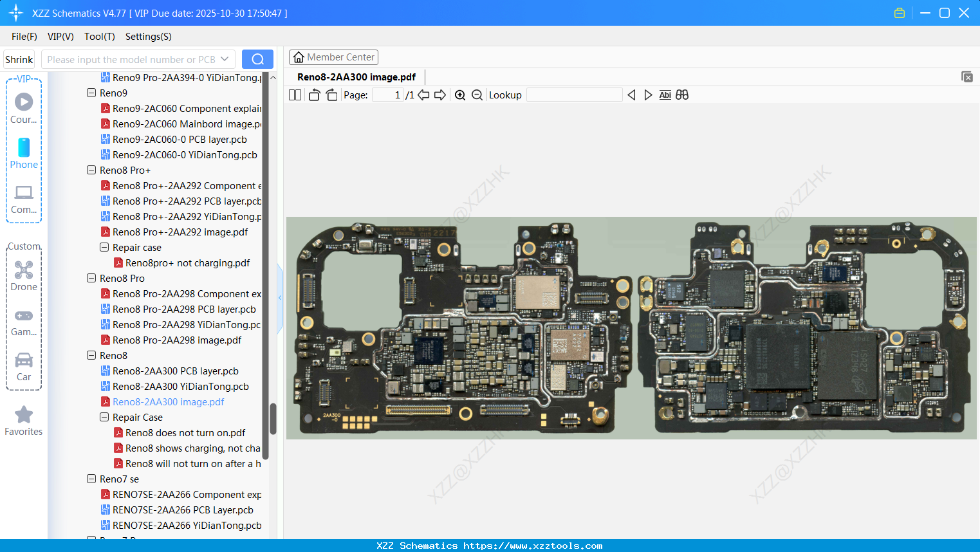Find next lookup result
The width and height of the screenshot is (980, 552).
(648, 95)
